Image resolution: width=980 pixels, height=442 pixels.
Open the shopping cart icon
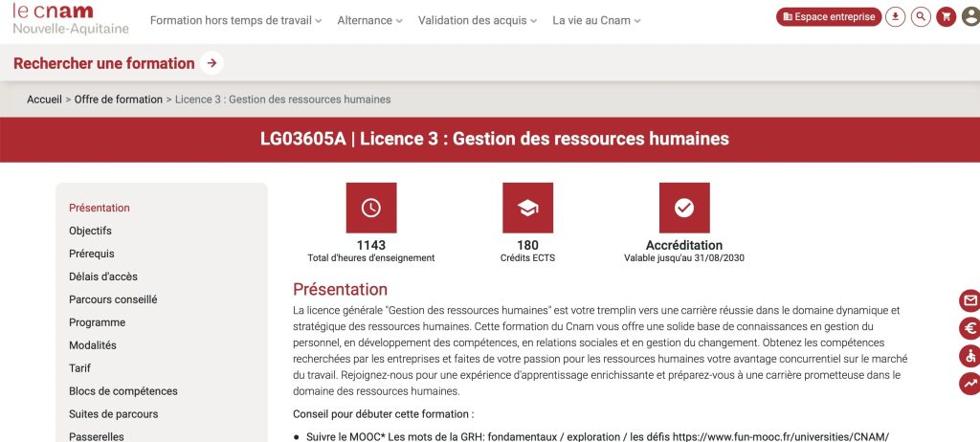pyautogui.click(x=947, y=17)
